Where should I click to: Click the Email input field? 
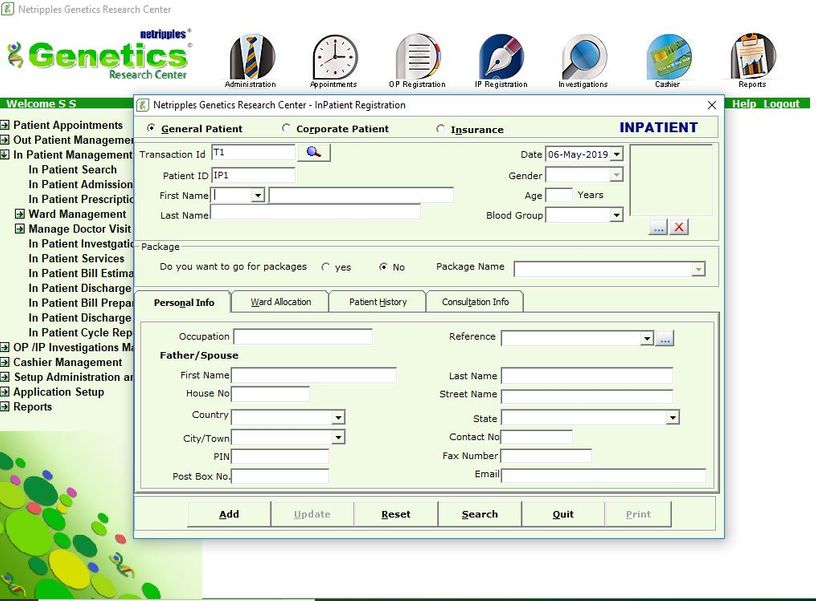click(x=604, y=475)
